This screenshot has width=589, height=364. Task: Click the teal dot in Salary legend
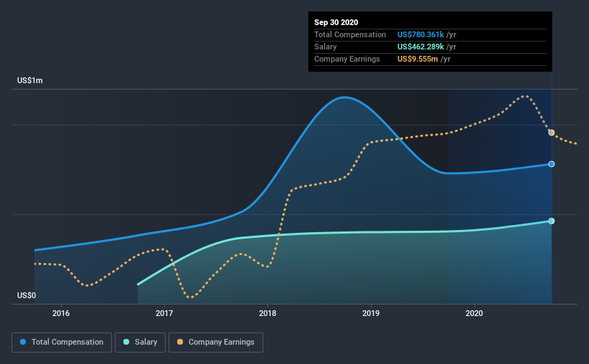coord(126,342)
